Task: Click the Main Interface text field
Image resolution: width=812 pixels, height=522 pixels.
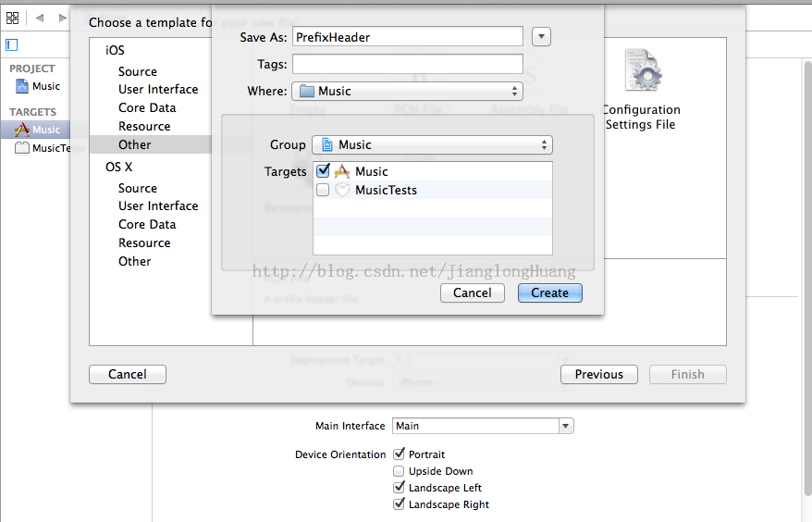Action: pos(476,426)
